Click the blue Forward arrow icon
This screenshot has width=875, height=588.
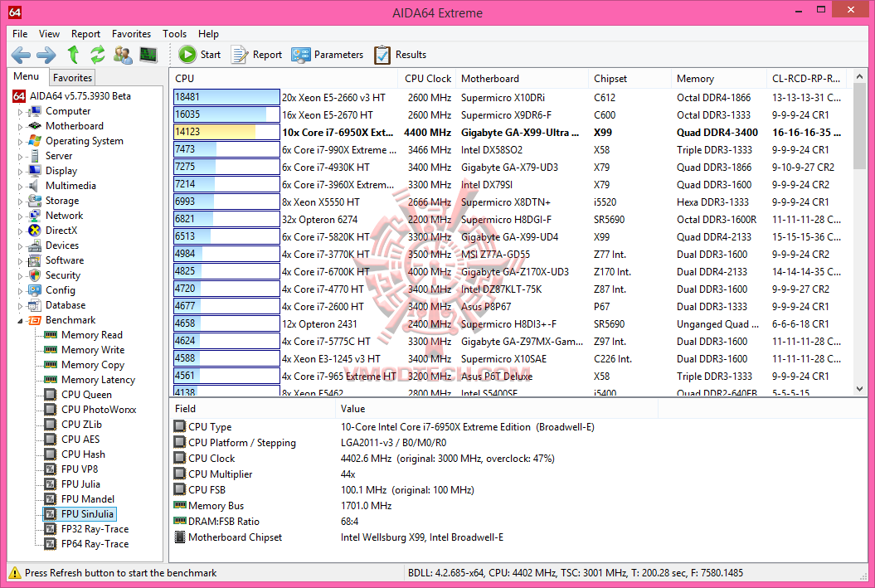pos(46,55)
